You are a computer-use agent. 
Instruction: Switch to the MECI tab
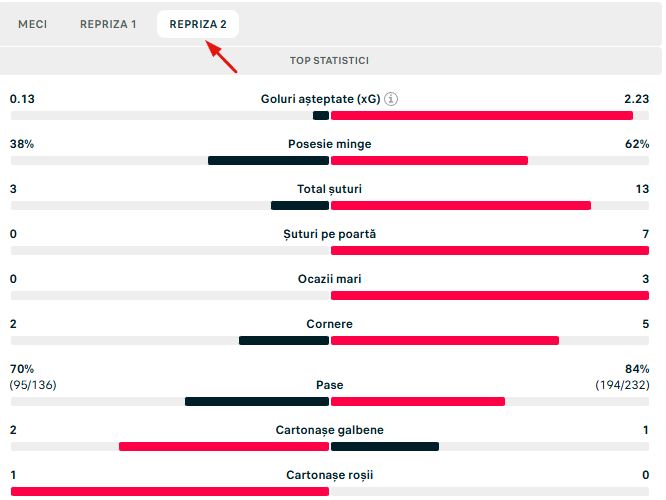click(x=33, y=24)
